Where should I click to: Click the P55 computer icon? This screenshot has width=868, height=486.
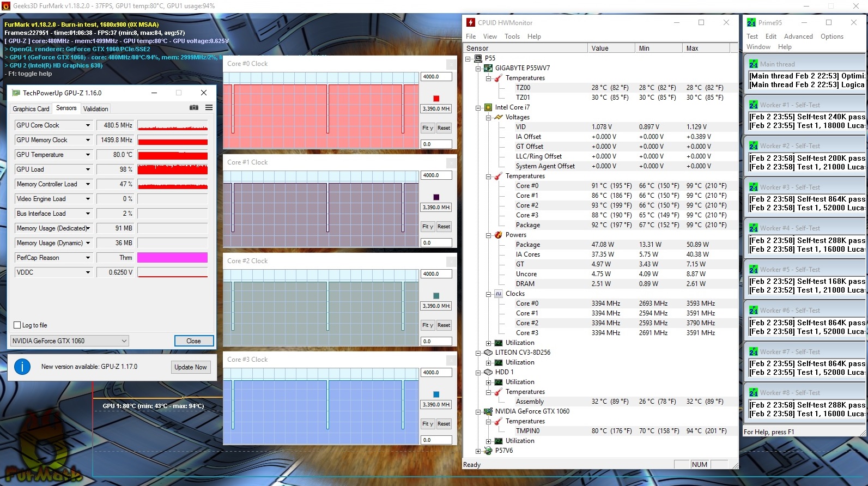point(478,58)
